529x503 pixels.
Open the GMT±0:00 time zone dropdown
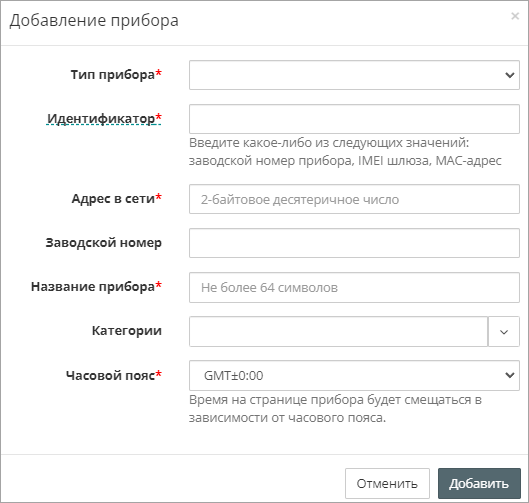(354, 375)
